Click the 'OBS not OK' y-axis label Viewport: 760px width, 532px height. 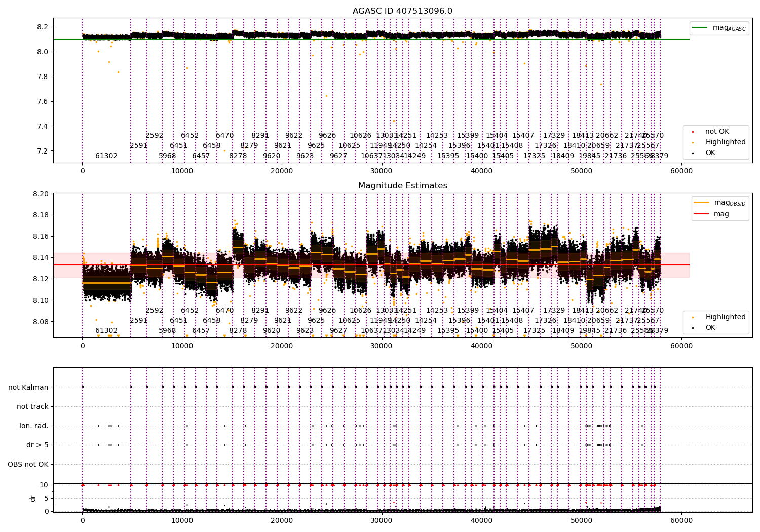tap(28, 465)
